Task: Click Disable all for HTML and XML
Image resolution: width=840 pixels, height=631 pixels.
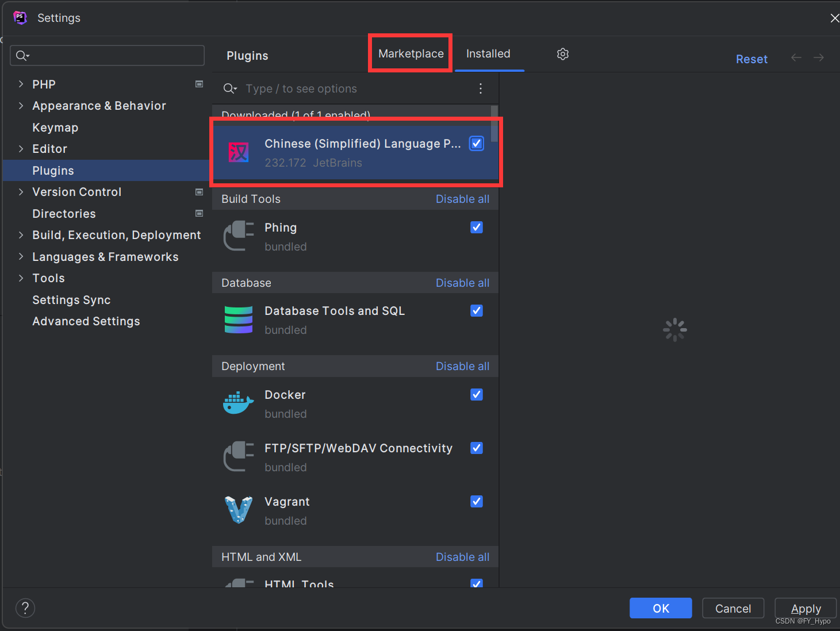Action: (462, 557)
